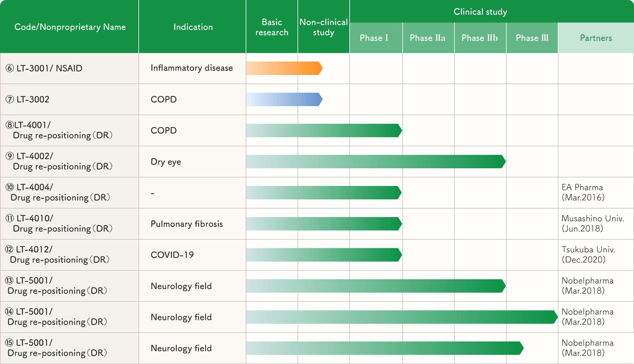Click the COPD indication for LT-4001
The width and height of the screenshot is (634, 364).
pos(164,130)
